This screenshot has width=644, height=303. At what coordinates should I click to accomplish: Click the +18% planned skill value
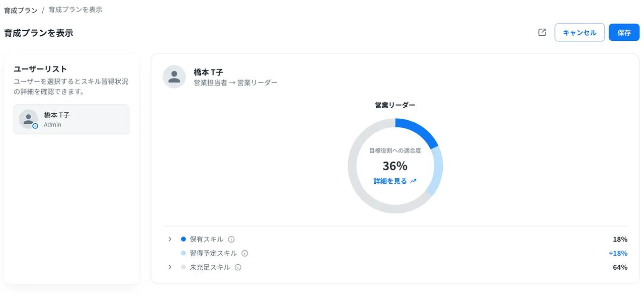tap(618, 253)
